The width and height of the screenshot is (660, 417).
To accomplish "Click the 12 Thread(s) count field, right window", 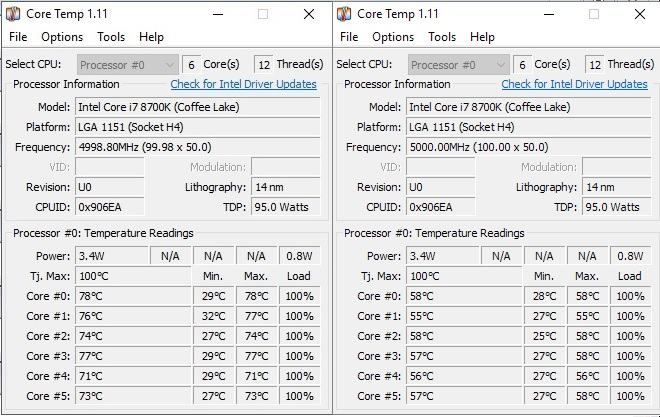I will click(595, 65).
